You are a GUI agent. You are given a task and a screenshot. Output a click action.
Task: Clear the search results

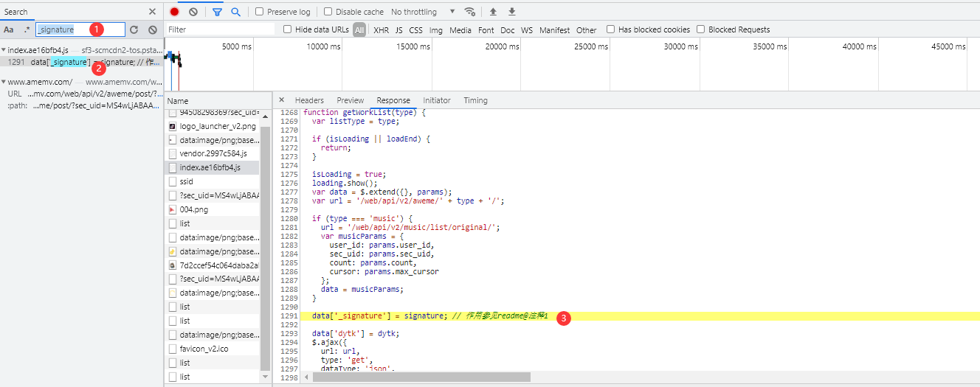pyautogui.click(x=152, y=29)
